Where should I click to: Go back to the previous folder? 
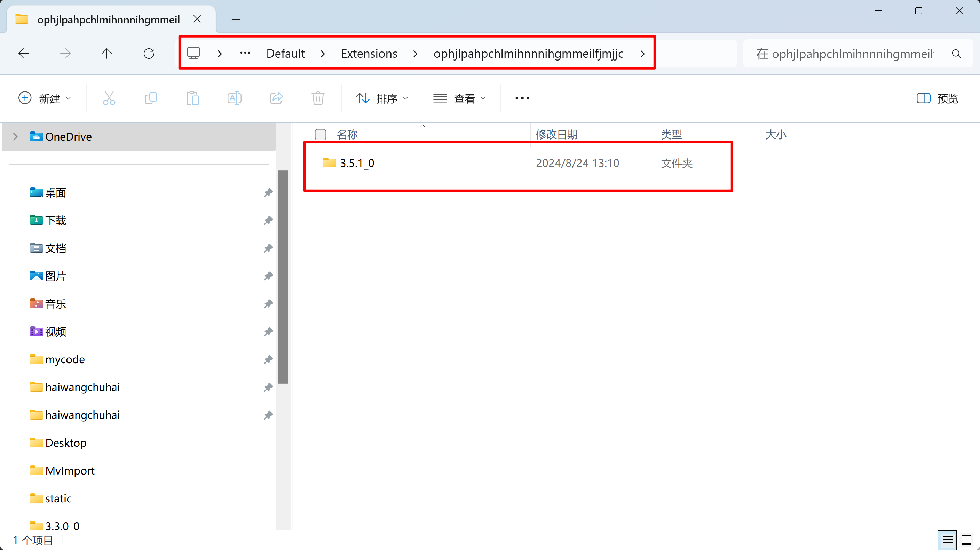click(24, 54)
